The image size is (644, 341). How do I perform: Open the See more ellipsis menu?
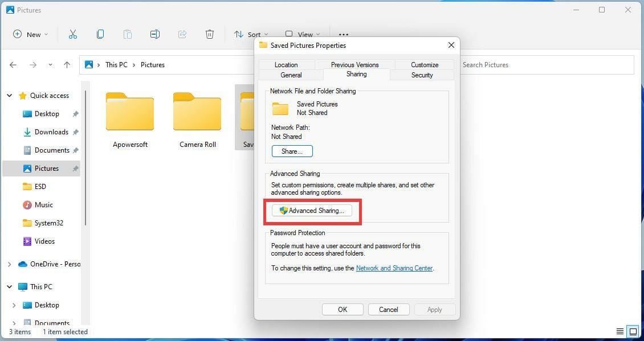[343, 35]
